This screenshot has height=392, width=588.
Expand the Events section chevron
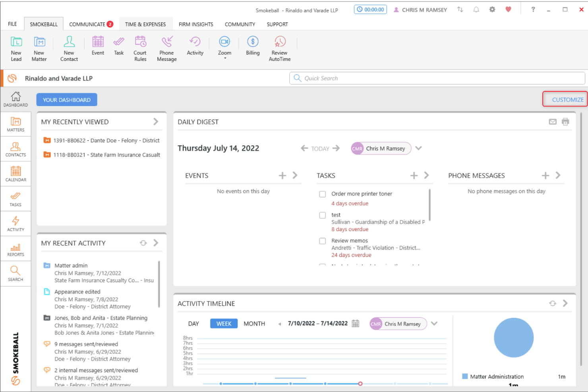pyautogui.click(x=295, y=176)
